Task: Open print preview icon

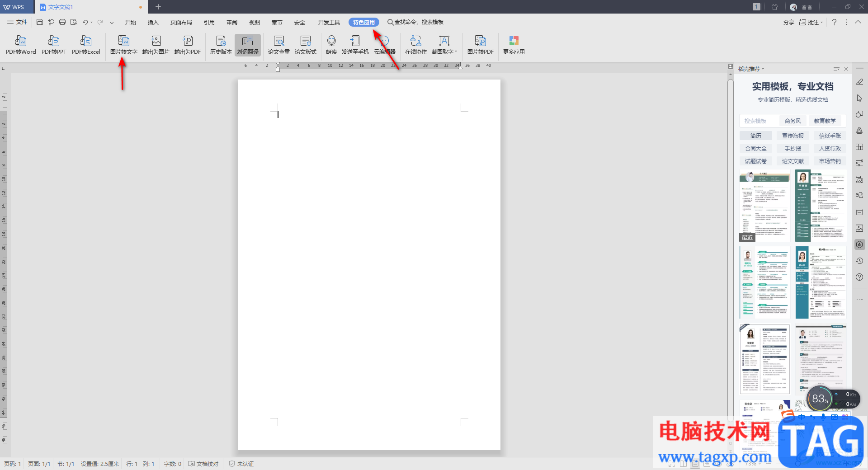Action: [74, 22]
